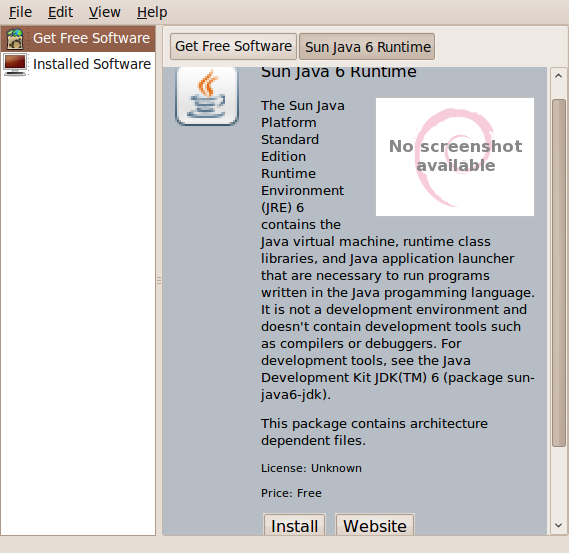The image size is (569, 553).
Task: Click the pane divider handle
Action: tap(159, 280)
